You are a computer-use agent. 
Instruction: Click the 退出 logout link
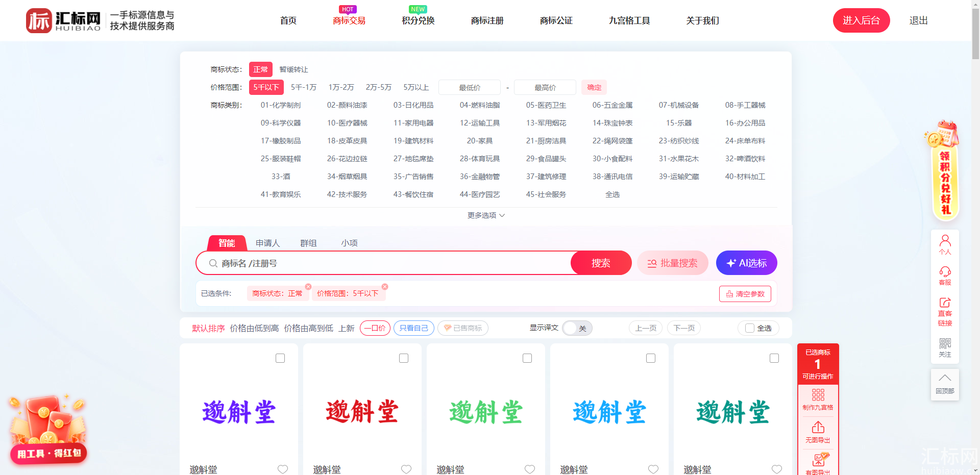[x=918, y=20]
